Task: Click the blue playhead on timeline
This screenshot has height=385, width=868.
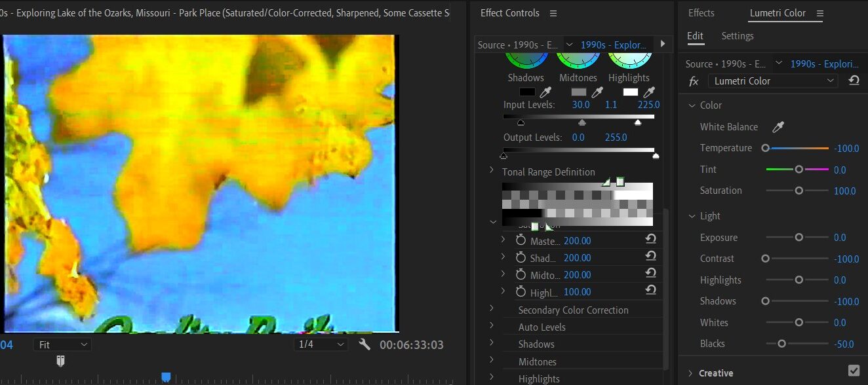Action: [x=166, y=376]
